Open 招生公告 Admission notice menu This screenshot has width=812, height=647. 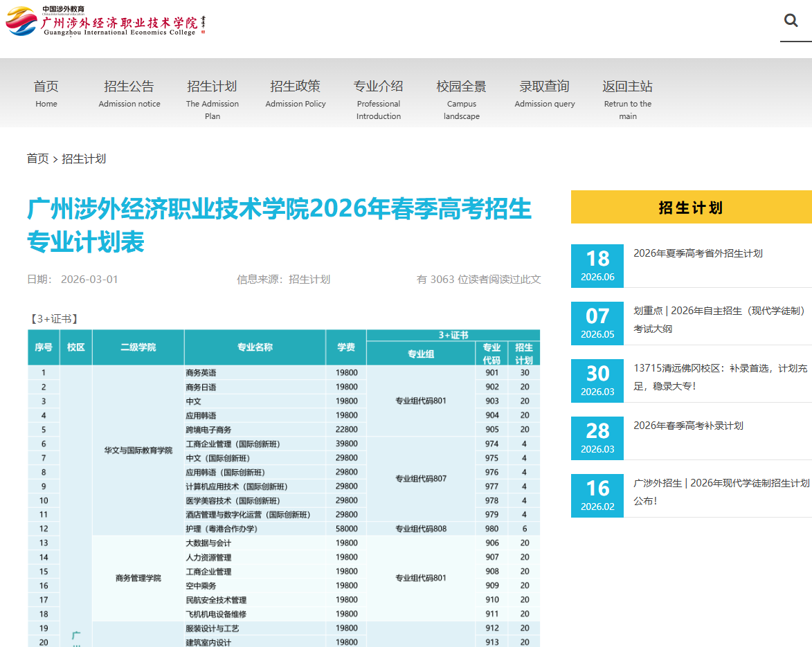(x=129, y=93)
